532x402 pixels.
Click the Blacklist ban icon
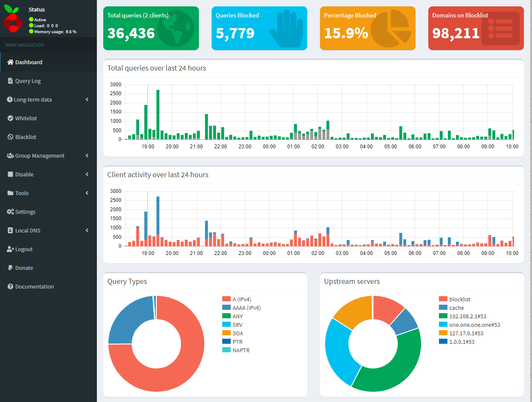pos(11,137)
